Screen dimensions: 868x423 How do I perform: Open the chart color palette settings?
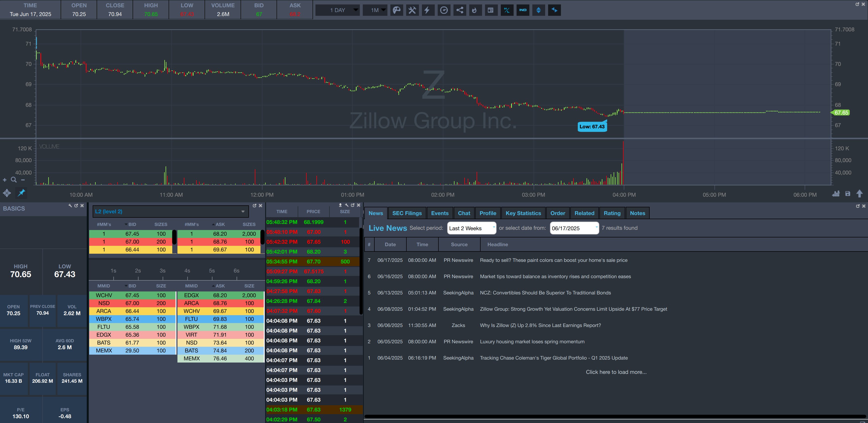click(x=397, y=10)
